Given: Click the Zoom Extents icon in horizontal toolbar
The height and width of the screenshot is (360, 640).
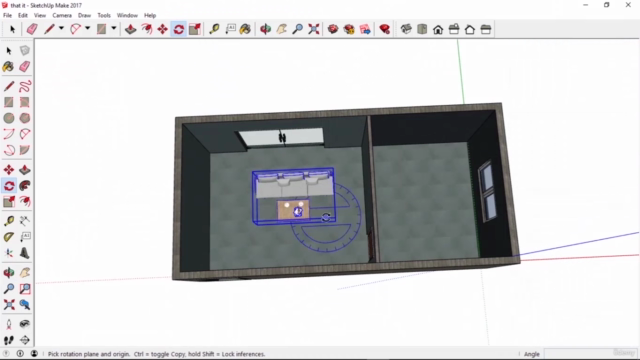Looking at the screenshot, I should tap(313, 29).
